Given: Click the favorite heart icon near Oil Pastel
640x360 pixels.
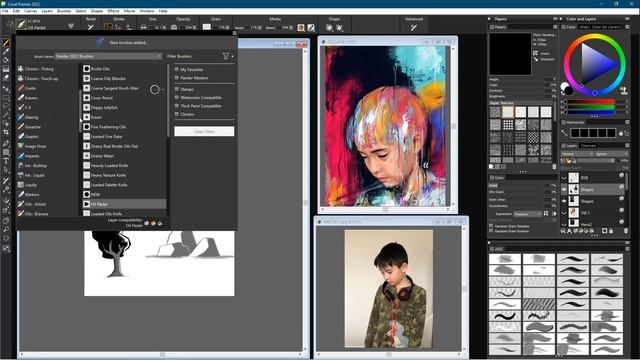Looking at the screenshot, I should point(71,26).
